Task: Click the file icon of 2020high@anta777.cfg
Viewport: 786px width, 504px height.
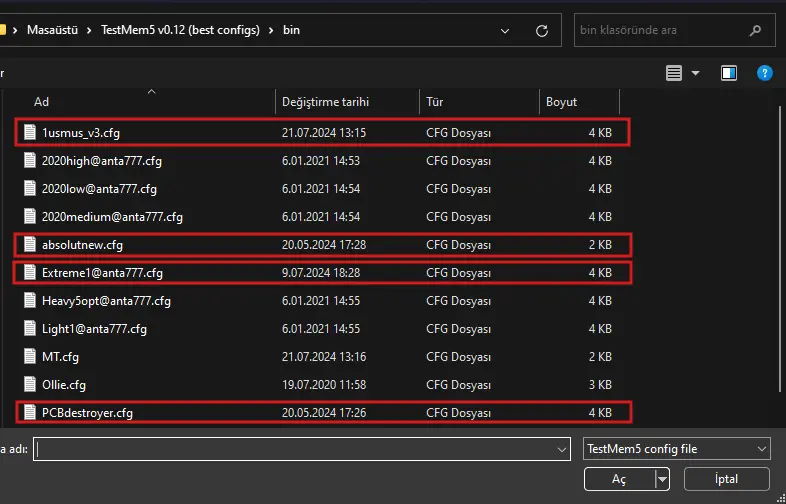Action: [30, 160]
